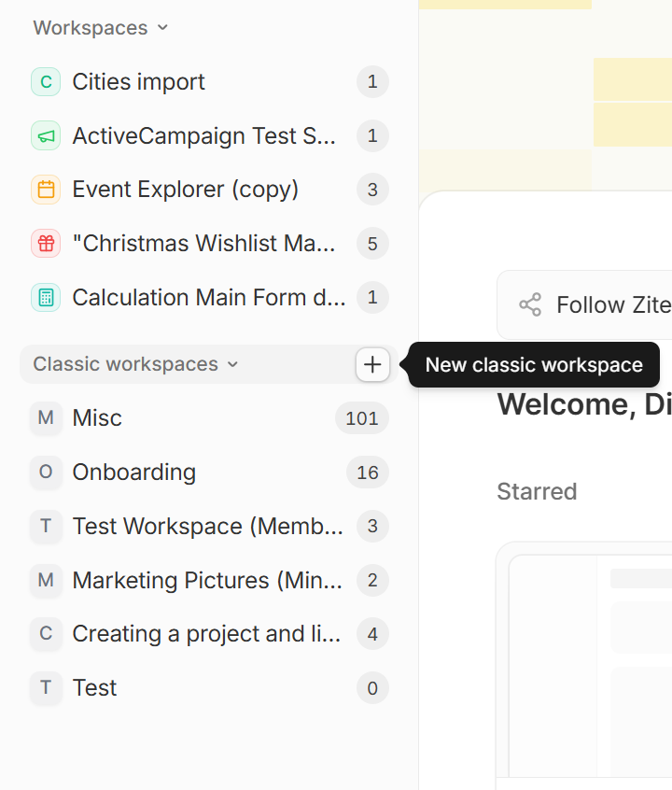Open Calculation Main Form d... workspace
Screen dimensions: 672x790
coord(209,297)
